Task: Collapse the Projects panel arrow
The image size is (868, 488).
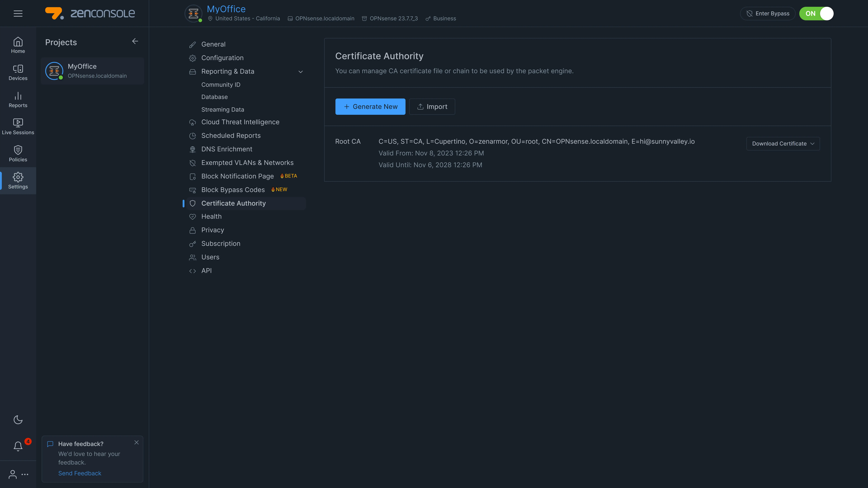Action: tap(135, 41)
